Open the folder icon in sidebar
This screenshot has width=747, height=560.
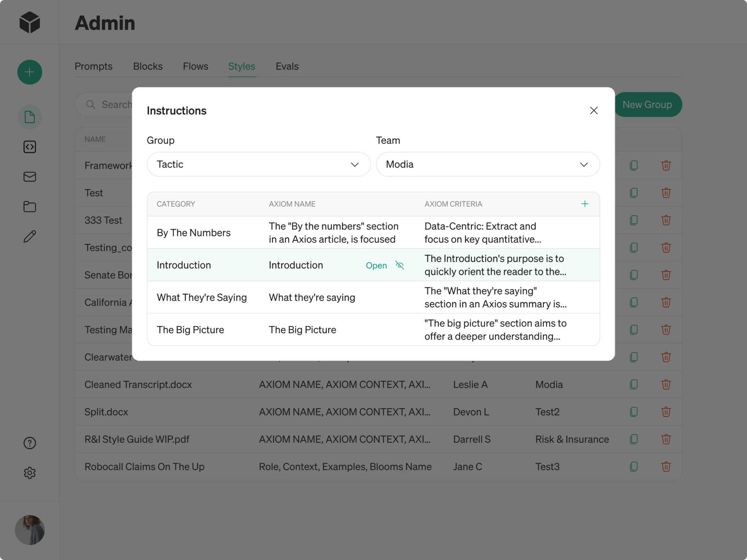30,207
